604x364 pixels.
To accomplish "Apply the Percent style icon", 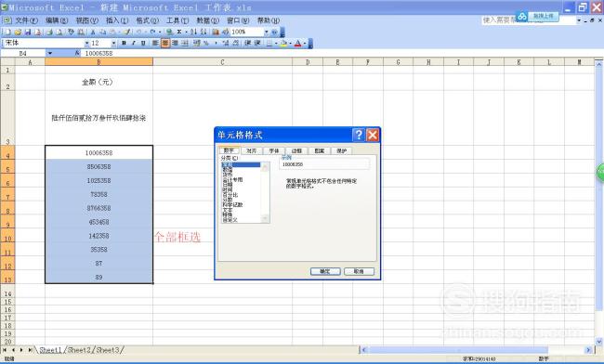I will tap(206, 43).
